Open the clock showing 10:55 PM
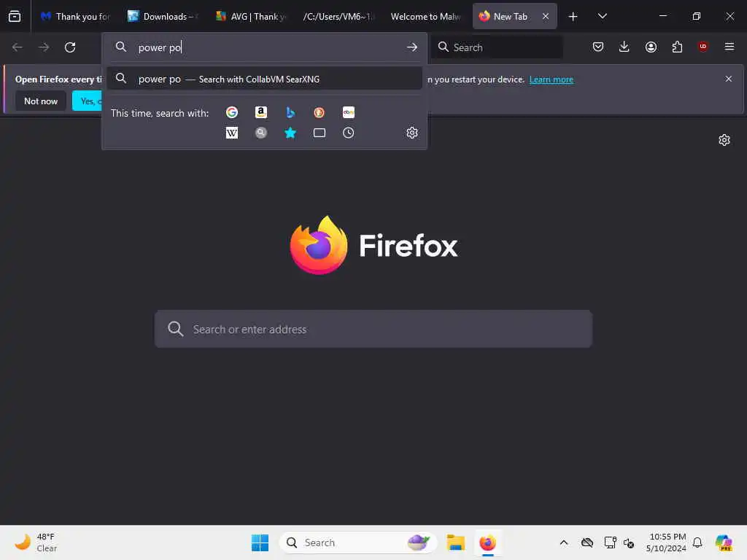Image resolution: width=747 pixels, height=560 pixels. 667,542
